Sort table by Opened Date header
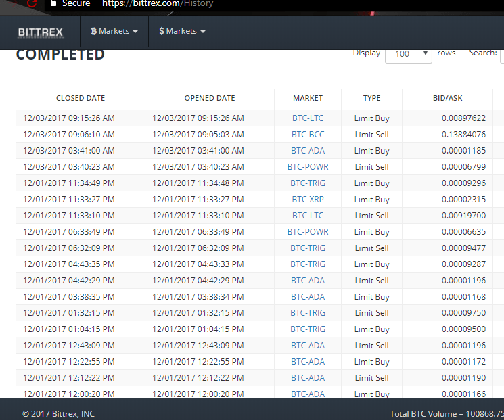This screenshot has width=504, height=420. click(210, 98)
